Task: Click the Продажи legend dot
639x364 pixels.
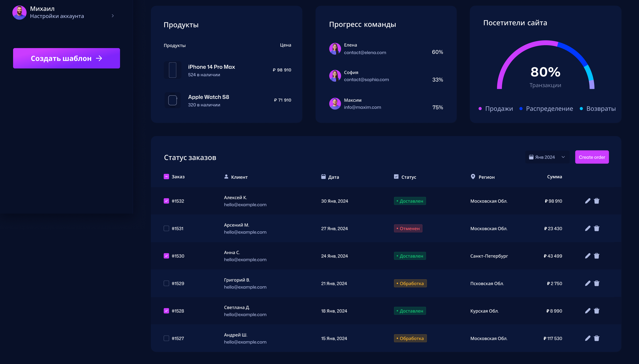Action: 480,109
